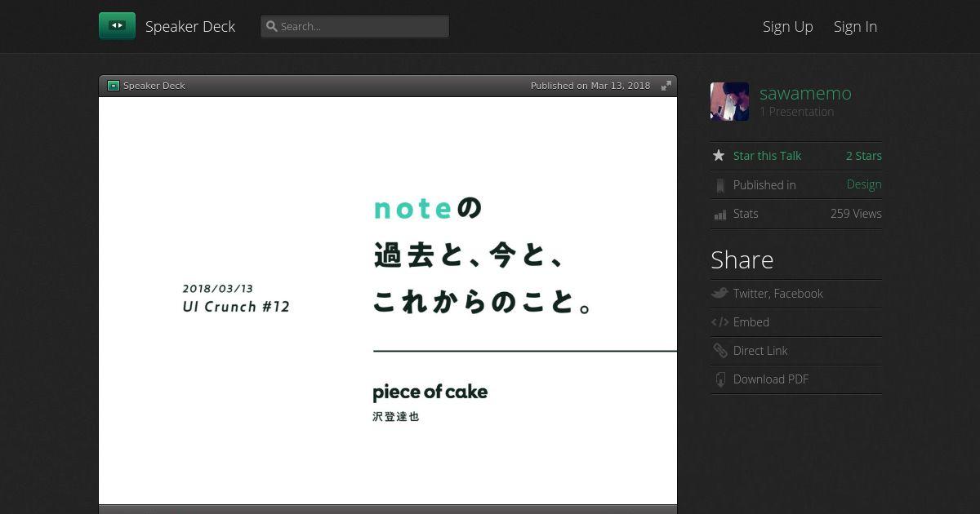Open the Design category
Screen dimensions: 980x514
coord(864,184)
